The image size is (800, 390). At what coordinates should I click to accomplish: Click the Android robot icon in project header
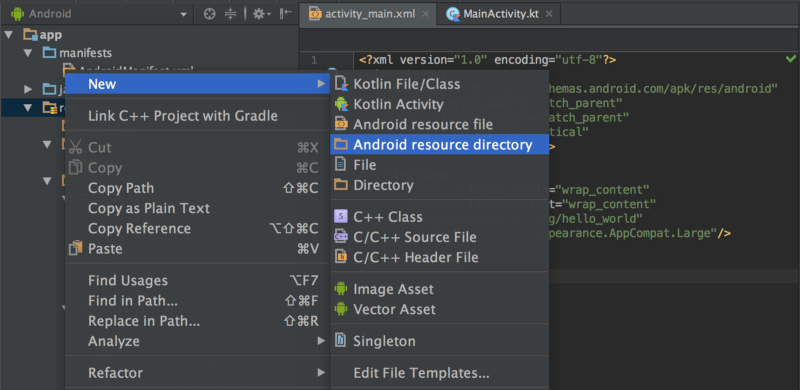18,14
